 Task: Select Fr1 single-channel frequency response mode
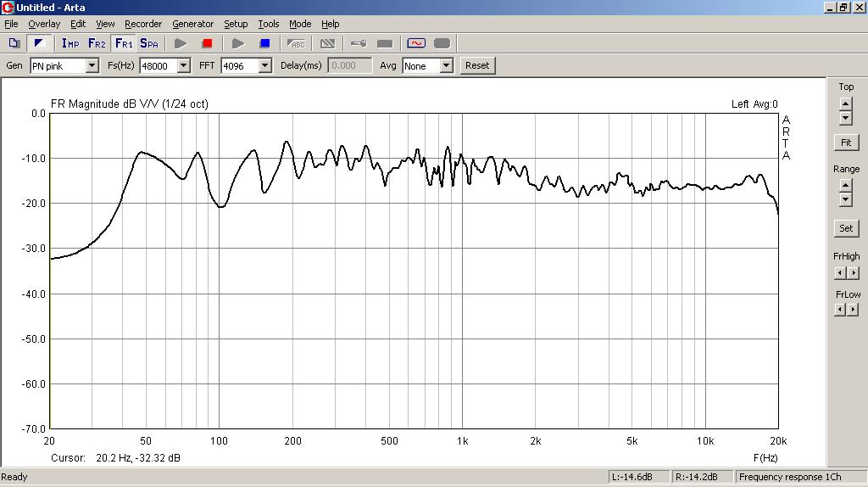point(124,43)
